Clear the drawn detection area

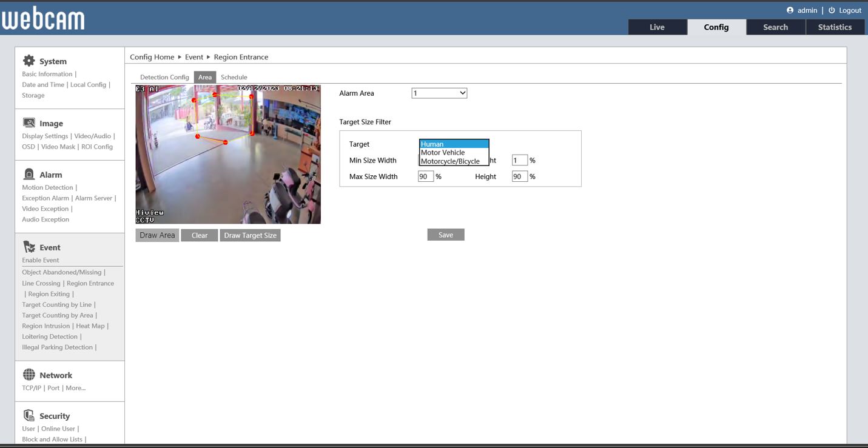tap(200, 235)
